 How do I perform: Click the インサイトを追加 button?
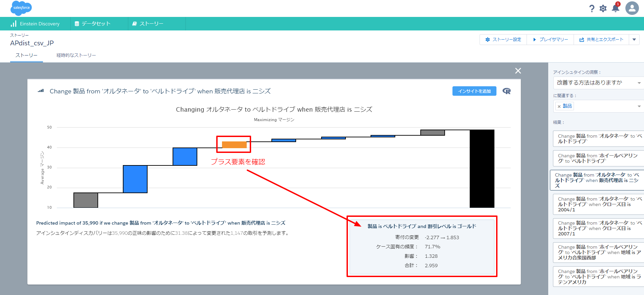point(474,91)
